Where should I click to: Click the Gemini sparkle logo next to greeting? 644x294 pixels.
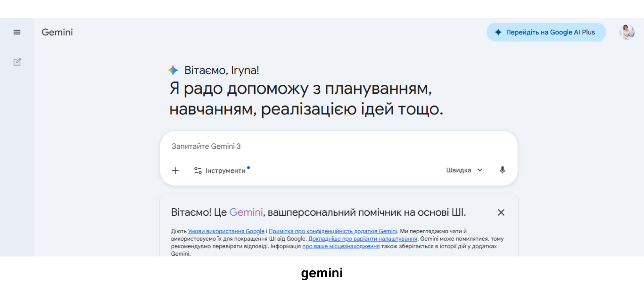(173, 70)
